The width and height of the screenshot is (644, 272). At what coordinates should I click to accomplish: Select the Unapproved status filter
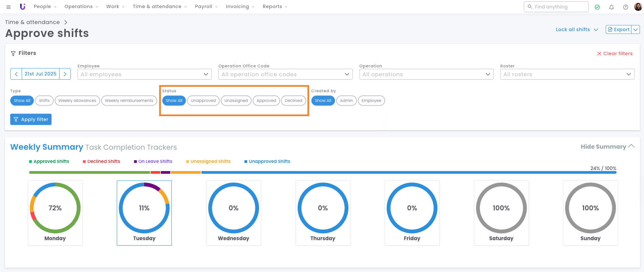click(203, 101)
